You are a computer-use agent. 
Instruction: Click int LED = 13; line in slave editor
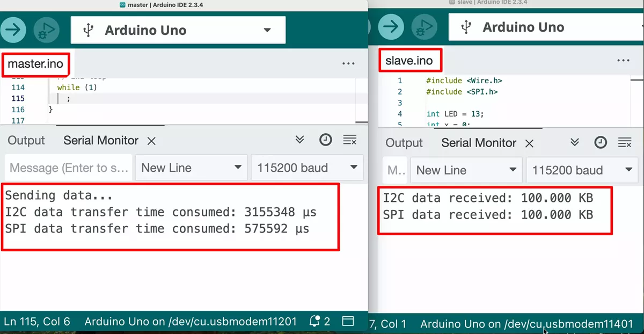(x=455, y=114)
